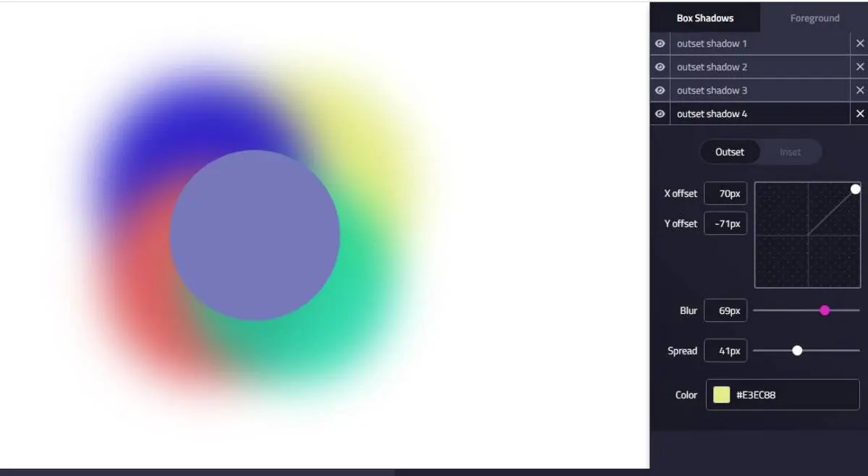Edit the Y offset value
This screenshot has width=868, height=476.
[725, 224]
